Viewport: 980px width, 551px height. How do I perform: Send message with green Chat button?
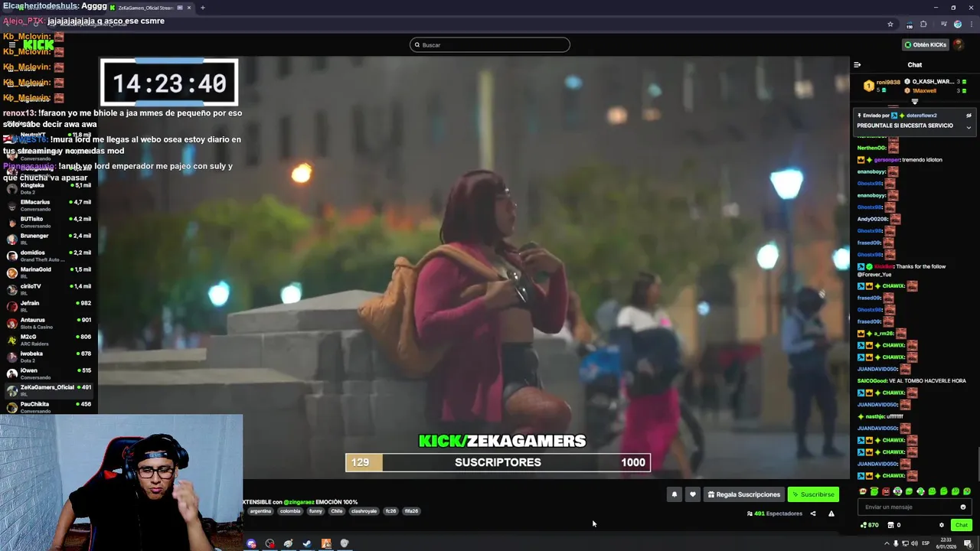pos(962,525)
